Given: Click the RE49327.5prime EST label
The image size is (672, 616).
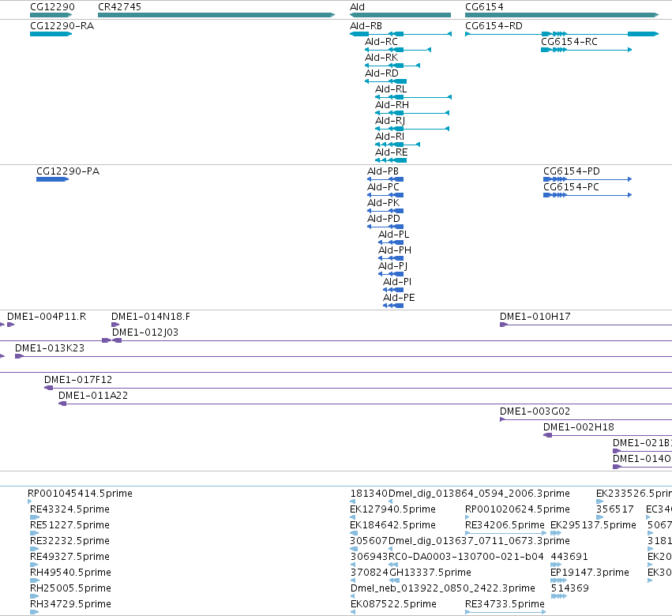Looking at the screenshot, I should [69, 557].
